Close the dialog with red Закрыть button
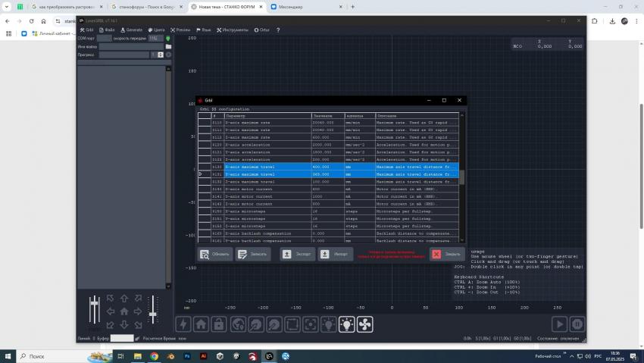Viewport: 644px width, 363px height. 446,254
